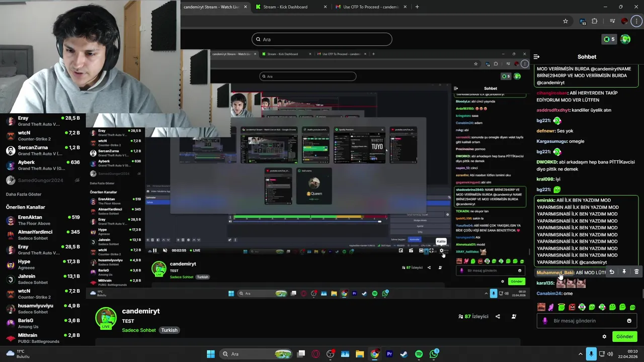Open ErenAktan recommended channel

(43, 220)
